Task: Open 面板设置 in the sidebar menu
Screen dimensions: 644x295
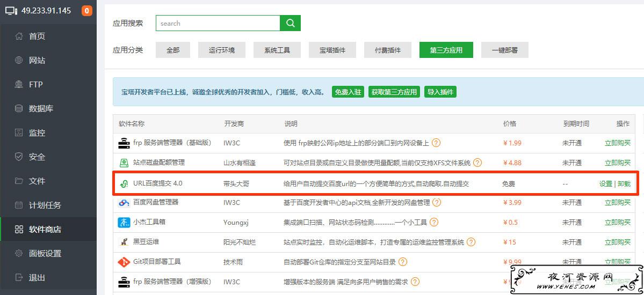Action: click(x=48, y=253)
